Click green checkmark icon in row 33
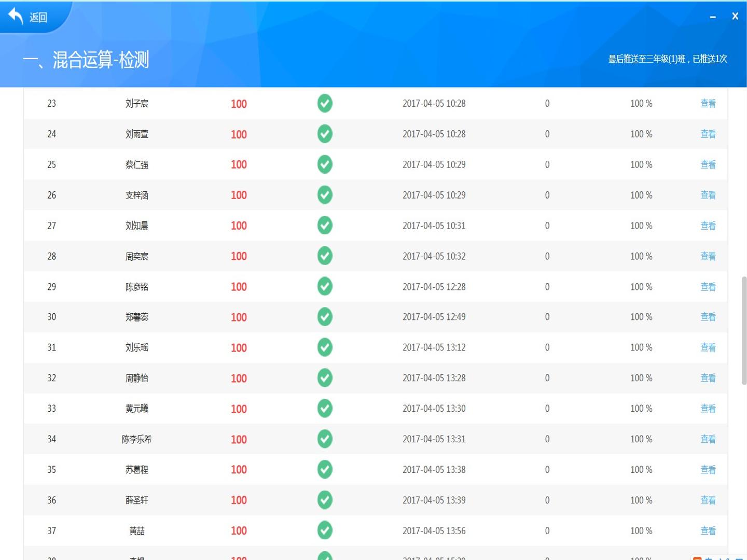The image size is (747, 560). [325, 409]
